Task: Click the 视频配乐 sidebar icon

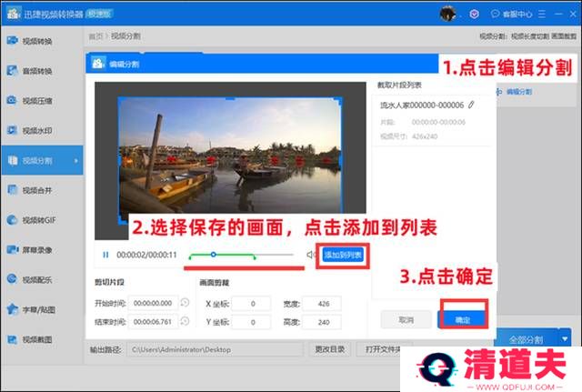Action: click(12, 279)
